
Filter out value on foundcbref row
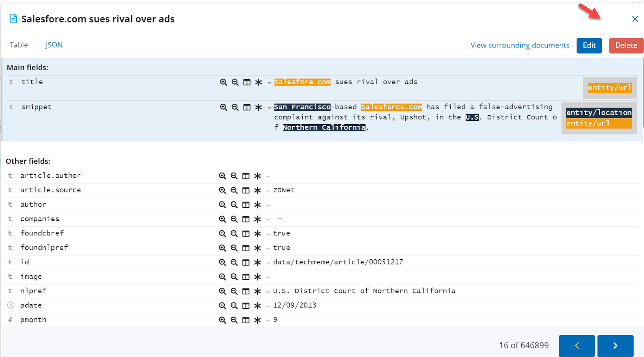coord(234,234)
